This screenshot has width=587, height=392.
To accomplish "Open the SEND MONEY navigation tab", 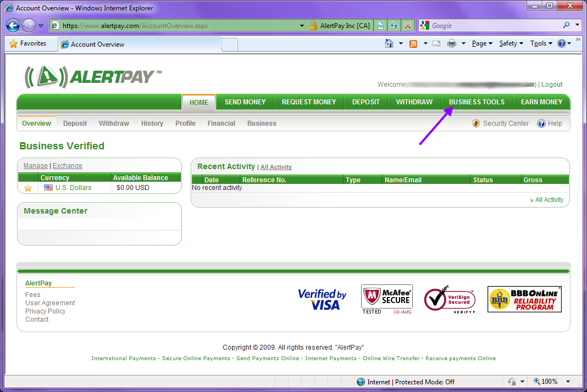I will (245, 102).
